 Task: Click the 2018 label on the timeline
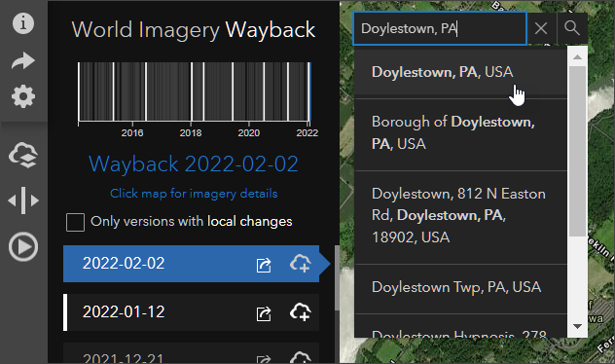[x=191, y=133]
